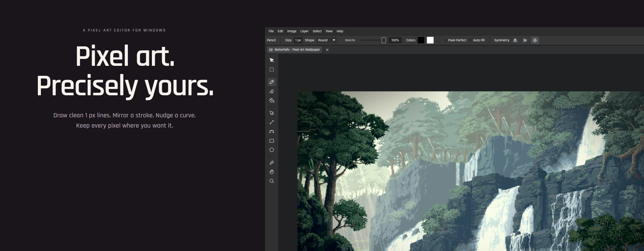Pick the Eraser tool

point(272,91)
